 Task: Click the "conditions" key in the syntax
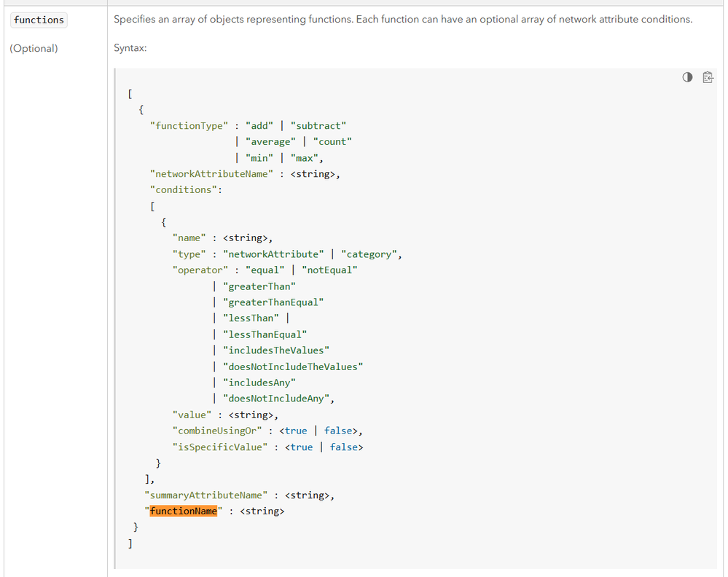point(184,189)
